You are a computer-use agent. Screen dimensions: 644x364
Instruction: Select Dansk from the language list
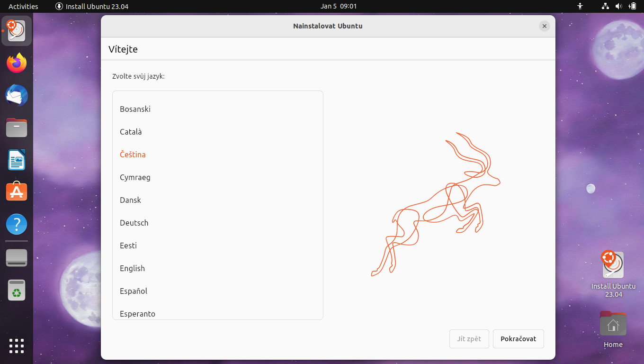tap(218, 200)
